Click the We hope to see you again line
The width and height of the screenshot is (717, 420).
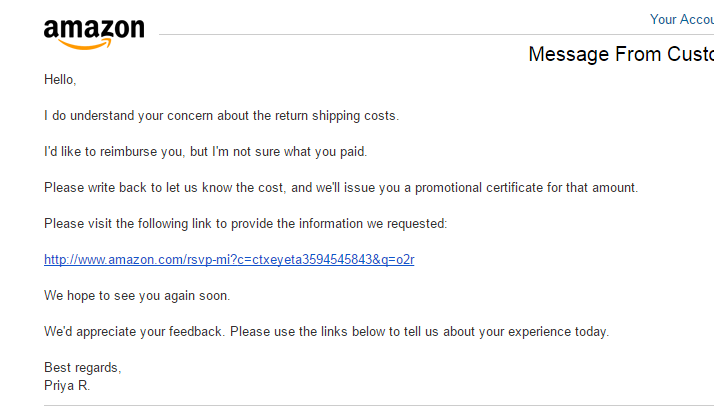136,295
